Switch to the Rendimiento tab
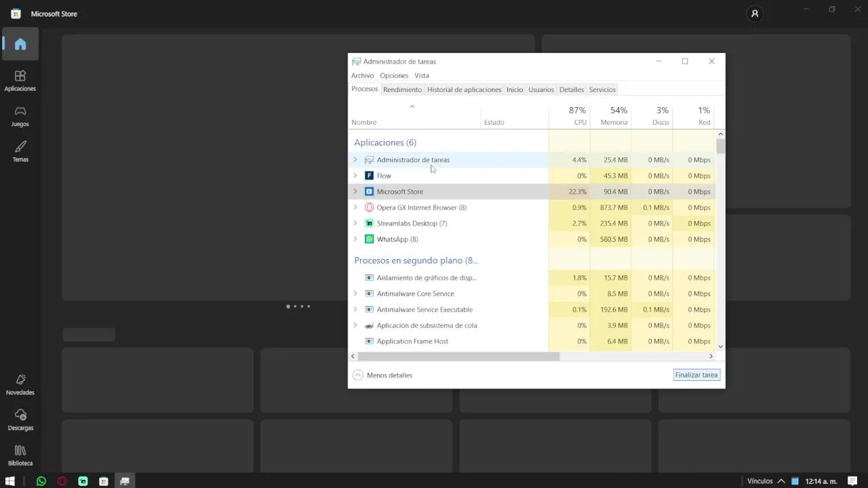This screenshot has height=488, width=868. (402, 89)
